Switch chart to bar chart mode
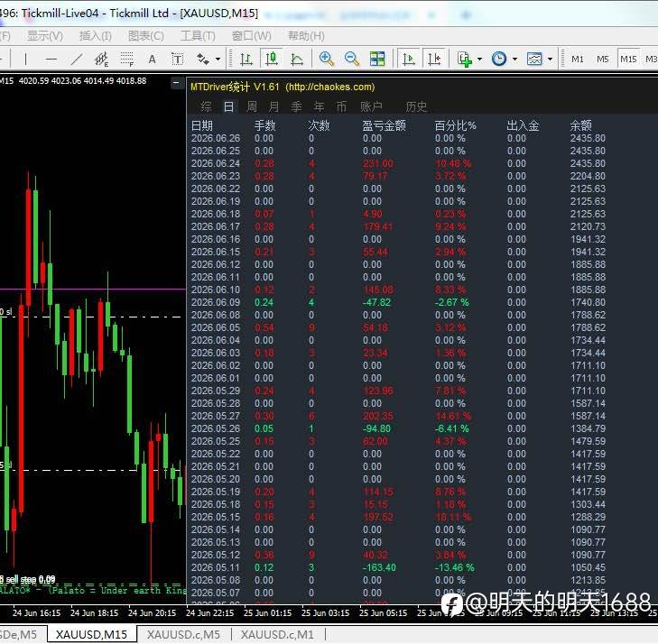658x644 pixels. tap(246, 60)
